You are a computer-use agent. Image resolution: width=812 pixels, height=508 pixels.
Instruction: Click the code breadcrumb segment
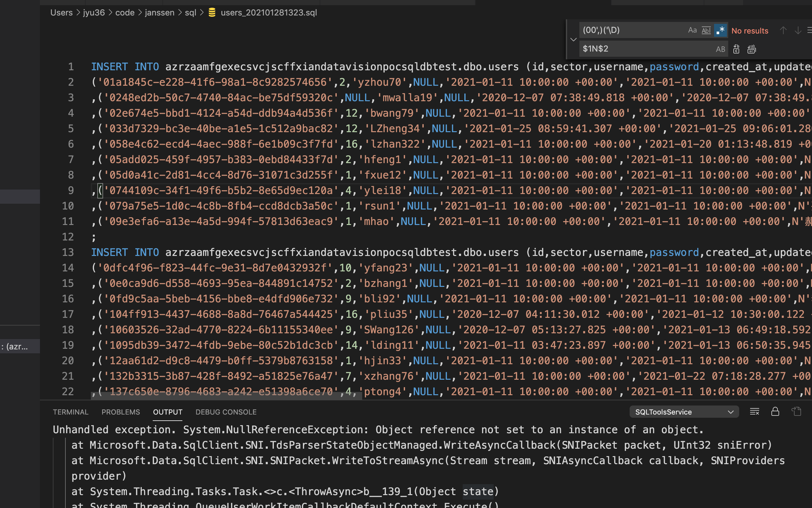(x=125, y=13)
